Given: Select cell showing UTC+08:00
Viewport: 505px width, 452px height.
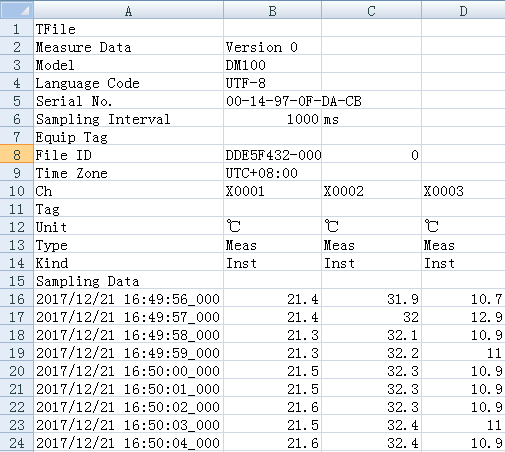Looking at the screenshot, I should point(272,173).
